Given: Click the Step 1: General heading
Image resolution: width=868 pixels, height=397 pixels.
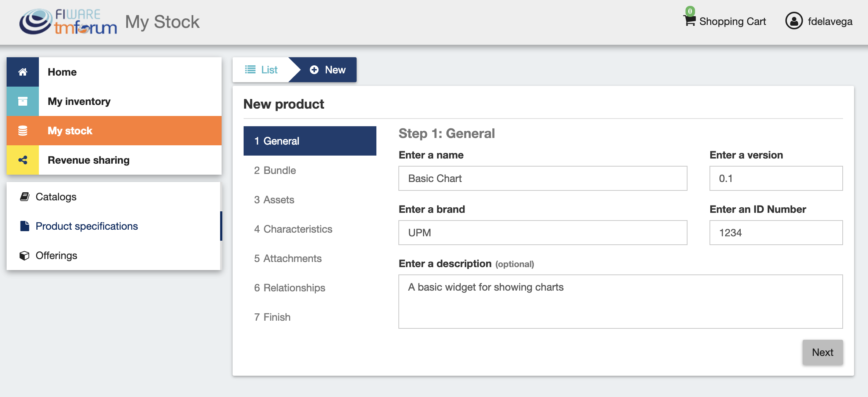Looking at the screenshot, I should (446, 133).
